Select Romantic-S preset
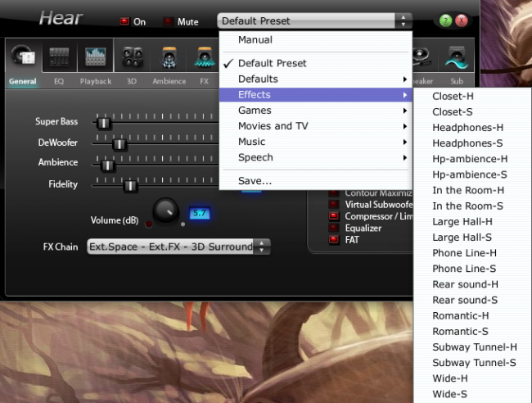Image resolution: width=532 pixels, height=403 pixels. pos(472,332)
